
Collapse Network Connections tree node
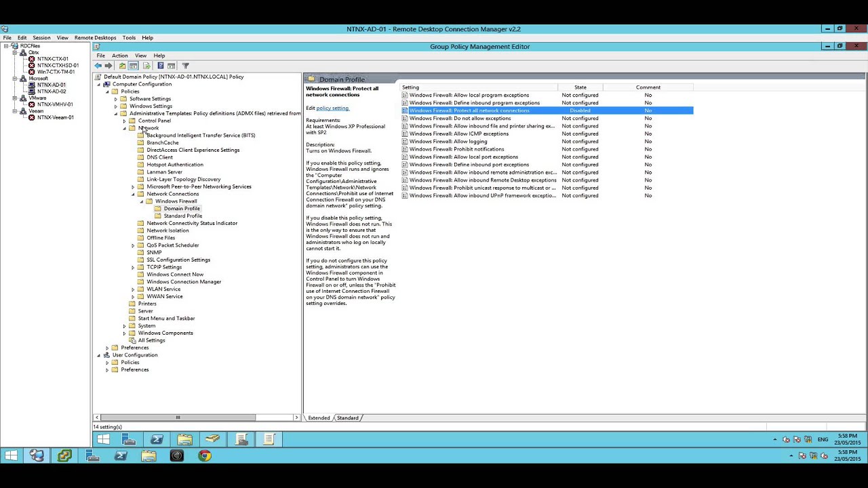pyautogui.click(x=133, y=194)
